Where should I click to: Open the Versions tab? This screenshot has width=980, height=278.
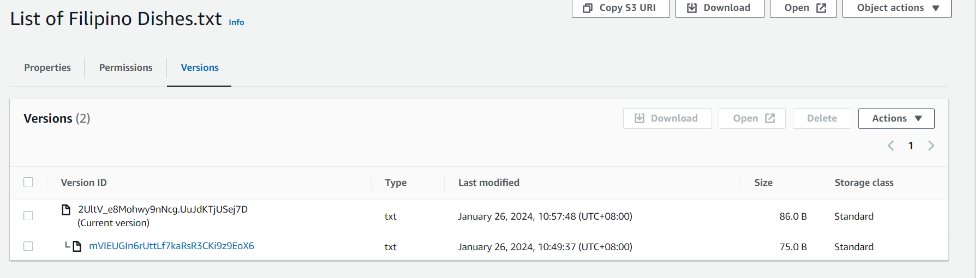tap(200, 68)
